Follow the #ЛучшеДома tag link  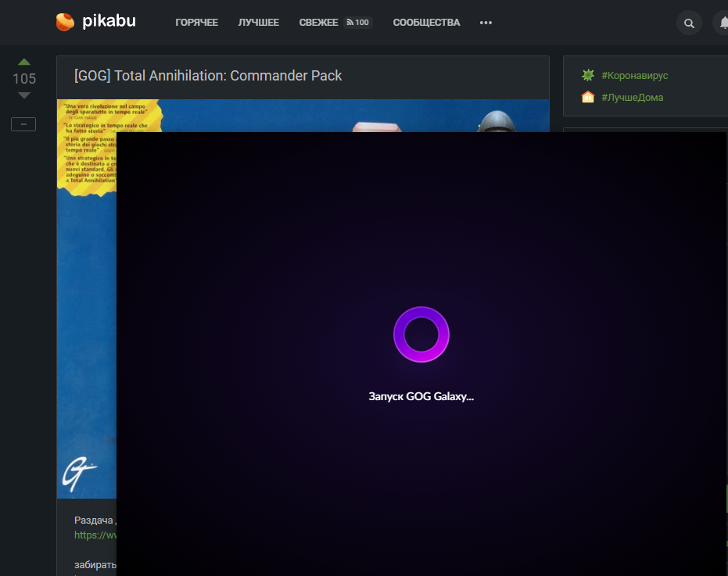pos(632,97)
